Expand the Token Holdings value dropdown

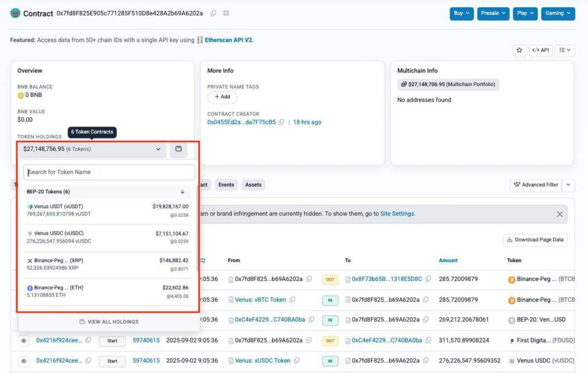[158, 149]
